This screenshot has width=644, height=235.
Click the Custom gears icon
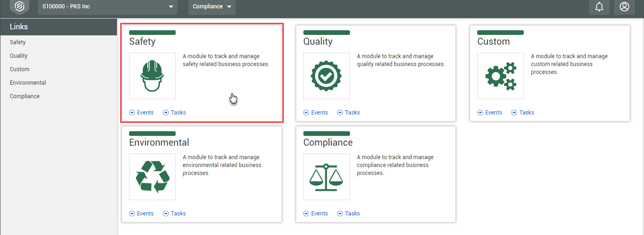coord(500,76)
